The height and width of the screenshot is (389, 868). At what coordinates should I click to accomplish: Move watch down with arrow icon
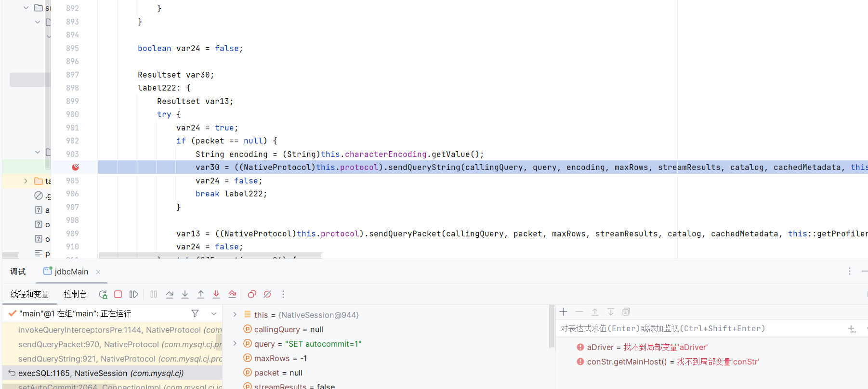tap(611, 312)
